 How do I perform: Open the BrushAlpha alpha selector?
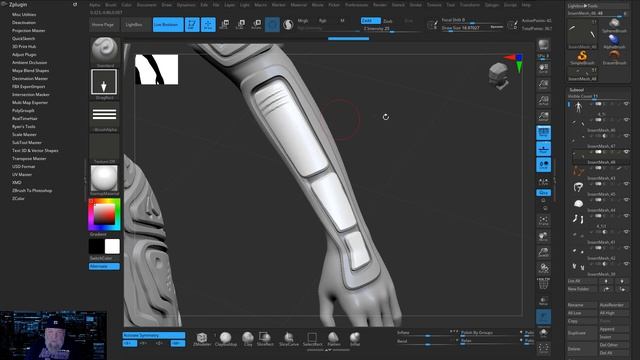click(104, 115)
